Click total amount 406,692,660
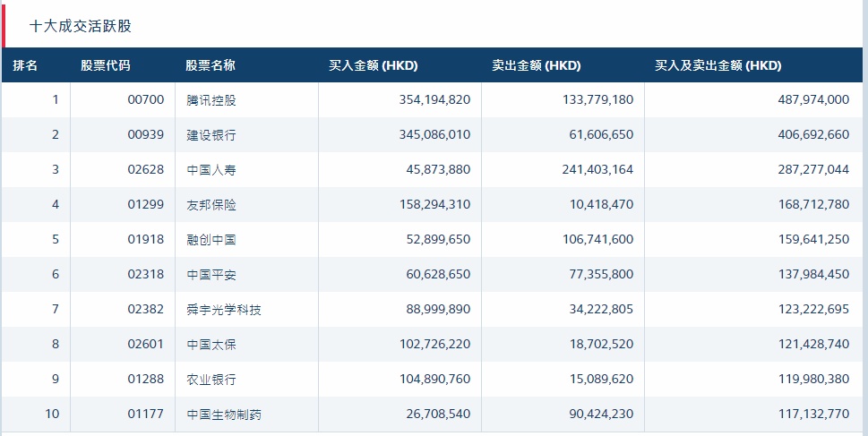 coord(813,134)
